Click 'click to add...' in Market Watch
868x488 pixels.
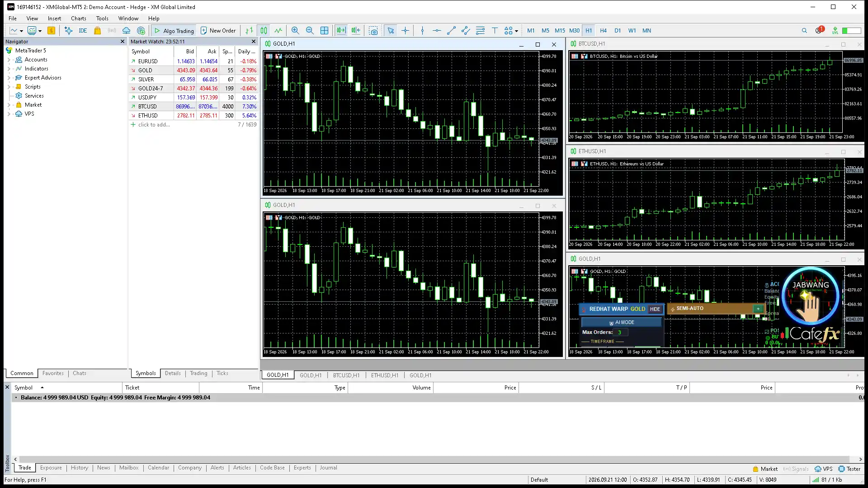pos(154,125)
